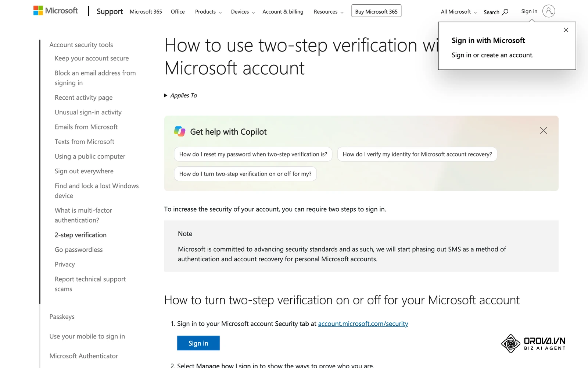
Task: Click the Sign in text in the header
Action: (529, 11)
